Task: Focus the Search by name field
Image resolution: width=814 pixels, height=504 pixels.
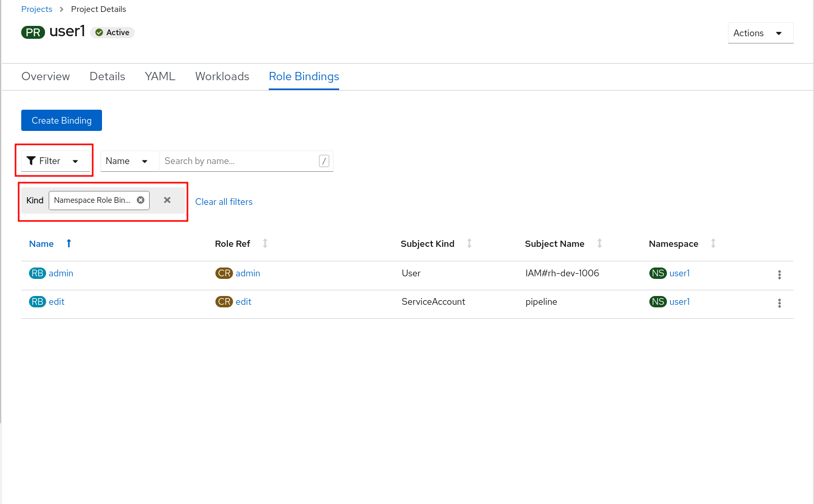Action: tap(239, 161)
